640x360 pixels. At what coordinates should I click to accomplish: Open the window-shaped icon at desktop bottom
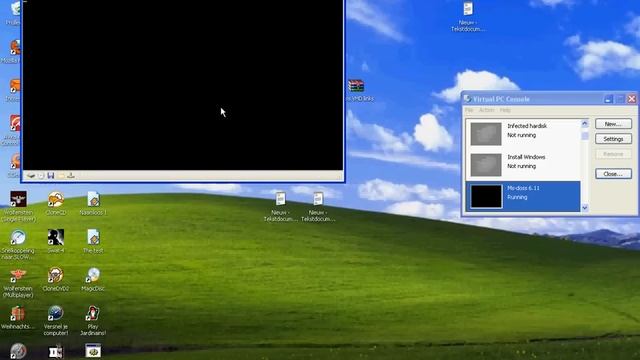(x=93, y=351)
